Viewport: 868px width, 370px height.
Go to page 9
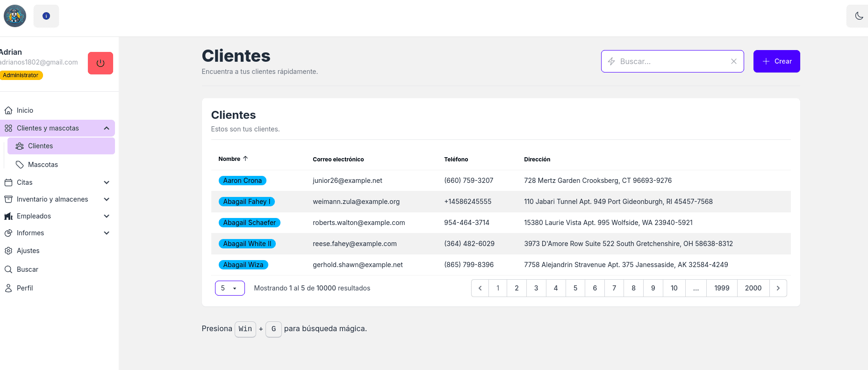point(653,288)
